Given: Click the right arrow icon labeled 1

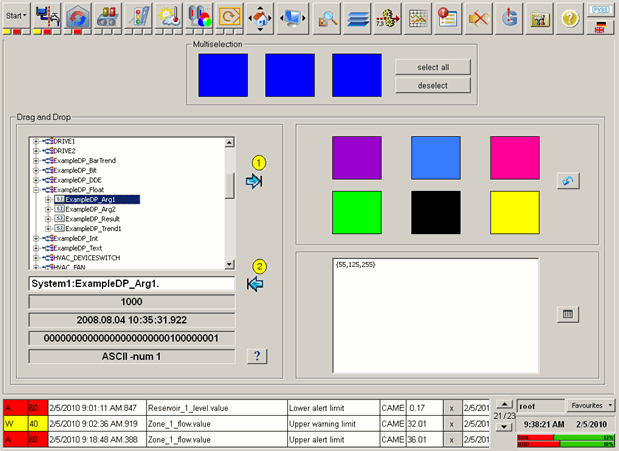Looking at the screenshot, I should coord(254,182).
